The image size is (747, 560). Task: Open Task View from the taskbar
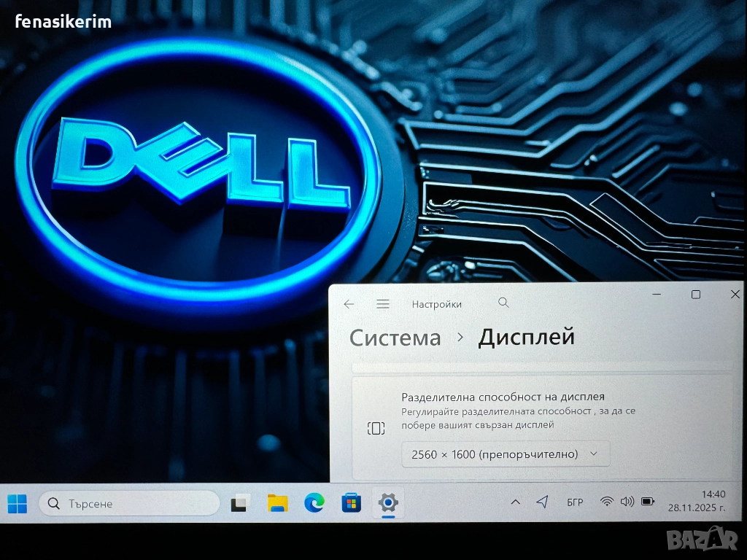240,503
